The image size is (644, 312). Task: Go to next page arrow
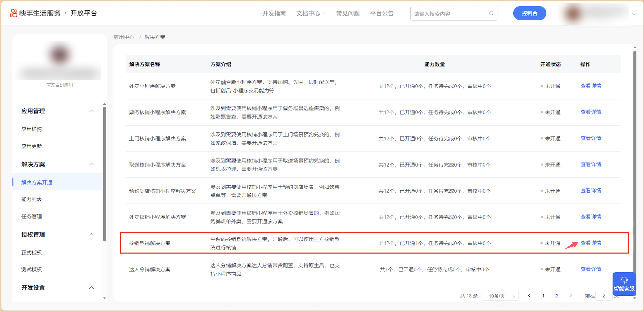click(x=571, y=296)
